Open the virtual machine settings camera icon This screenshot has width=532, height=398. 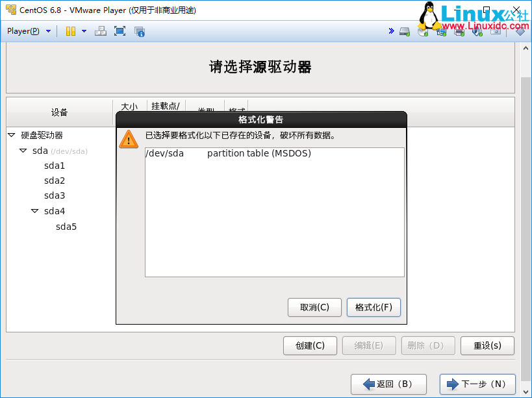coord(496,30)
